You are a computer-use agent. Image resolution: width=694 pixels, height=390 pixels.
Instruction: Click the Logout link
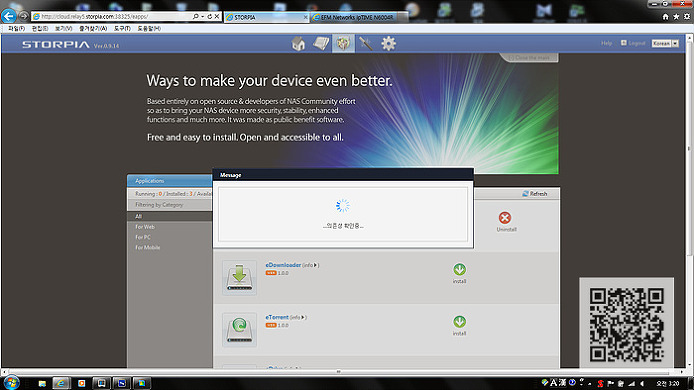pos(633,43)
